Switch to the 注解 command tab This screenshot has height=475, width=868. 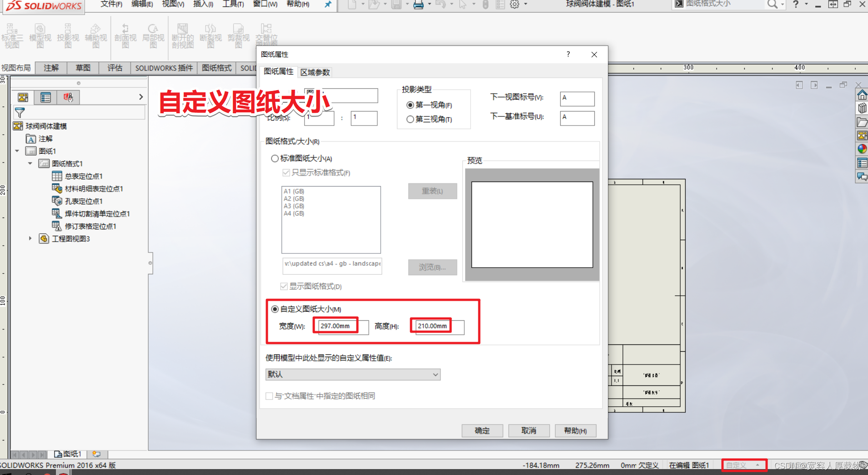(51, 68)
